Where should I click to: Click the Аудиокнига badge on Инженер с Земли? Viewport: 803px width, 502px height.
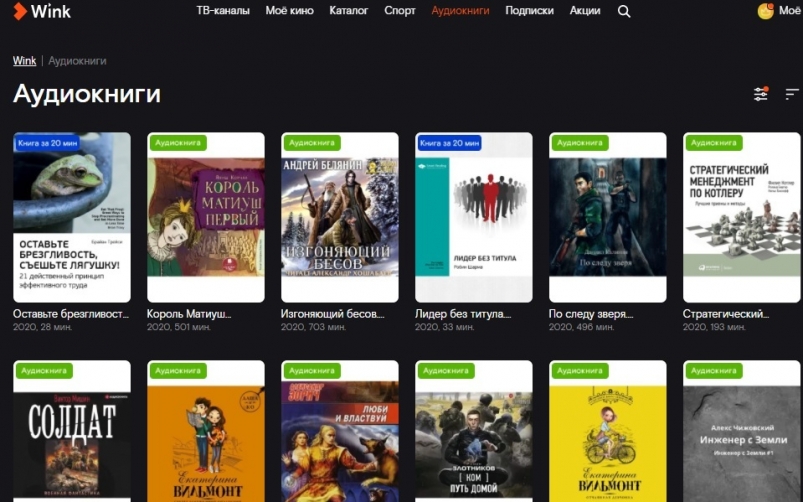point(714,371)
